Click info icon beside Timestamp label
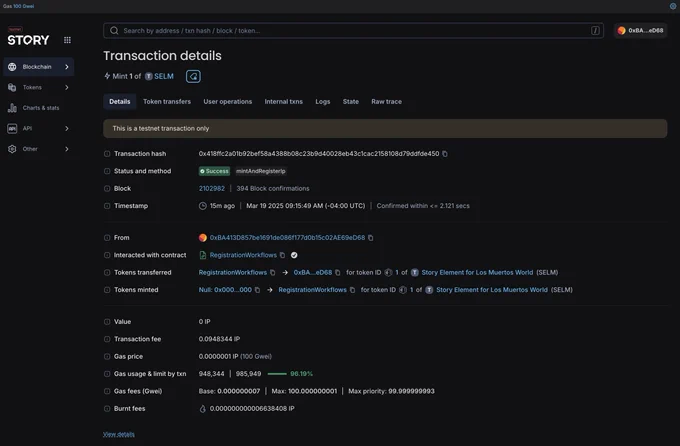Viewport: 680px width, 446px height. tap(107, 206)
